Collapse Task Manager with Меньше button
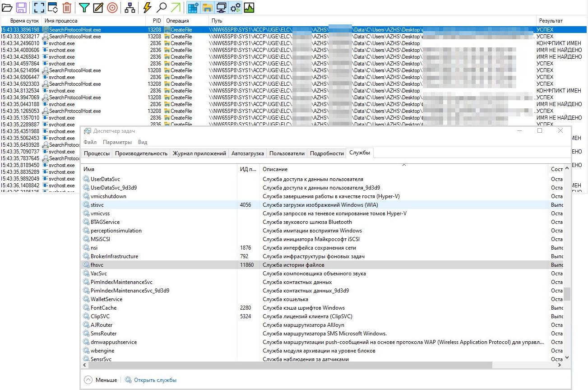This screenshot has height=390, width=588. pos(101,380)
